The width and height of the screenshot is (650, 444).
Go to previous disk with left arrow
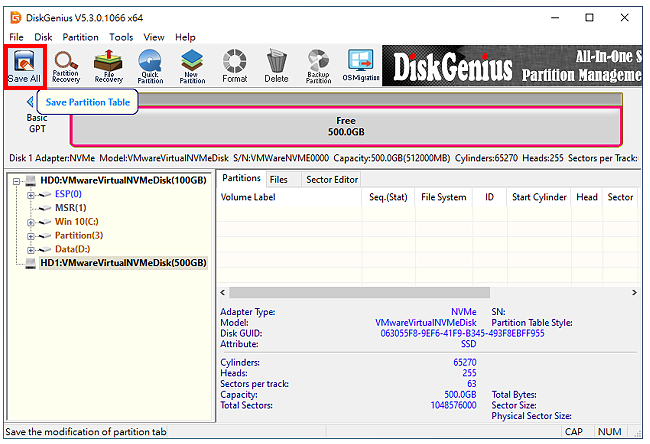pos(30,102)
